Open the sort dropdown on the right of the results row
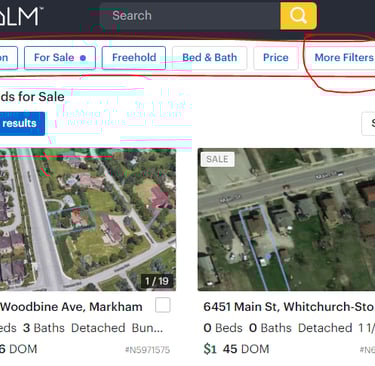The image size is (375, 366). click(368, 124)
